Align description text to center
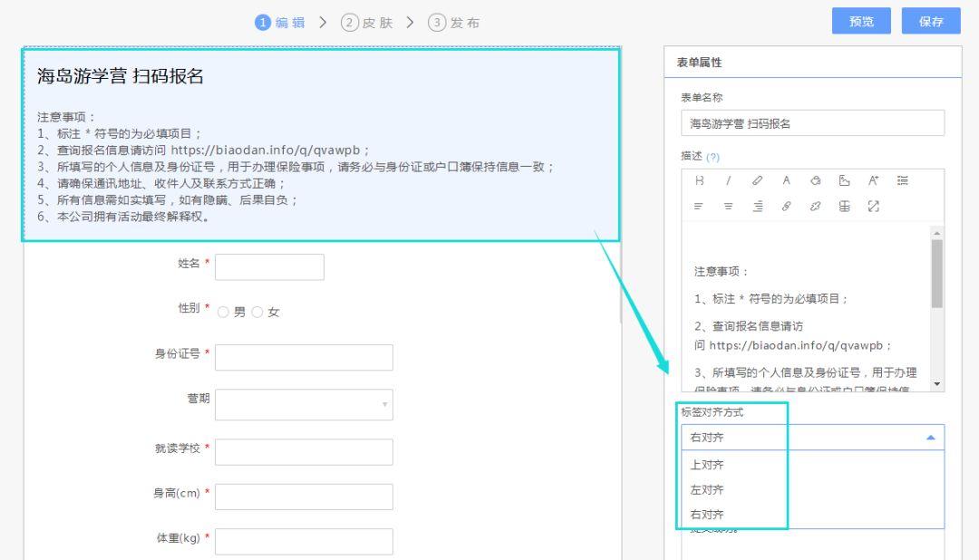 (728, 206)
